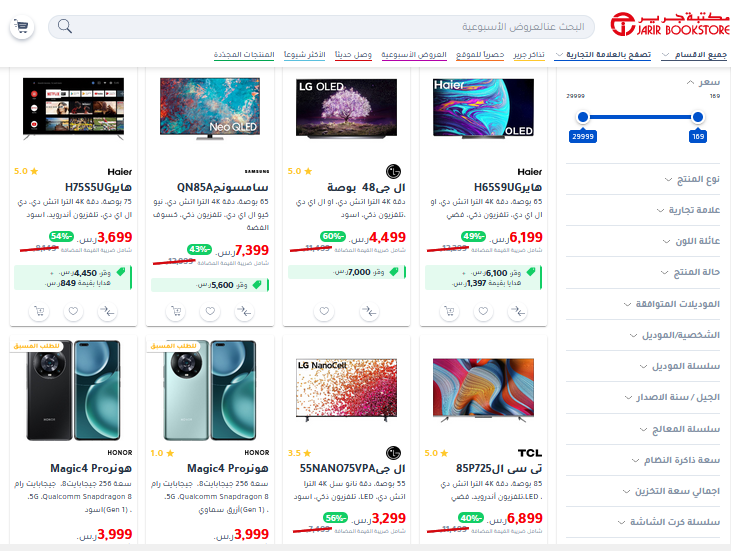Expand the الشخصية/الموديل filter
The width and height of the screenshot is (731, 551).
[675, 335]
